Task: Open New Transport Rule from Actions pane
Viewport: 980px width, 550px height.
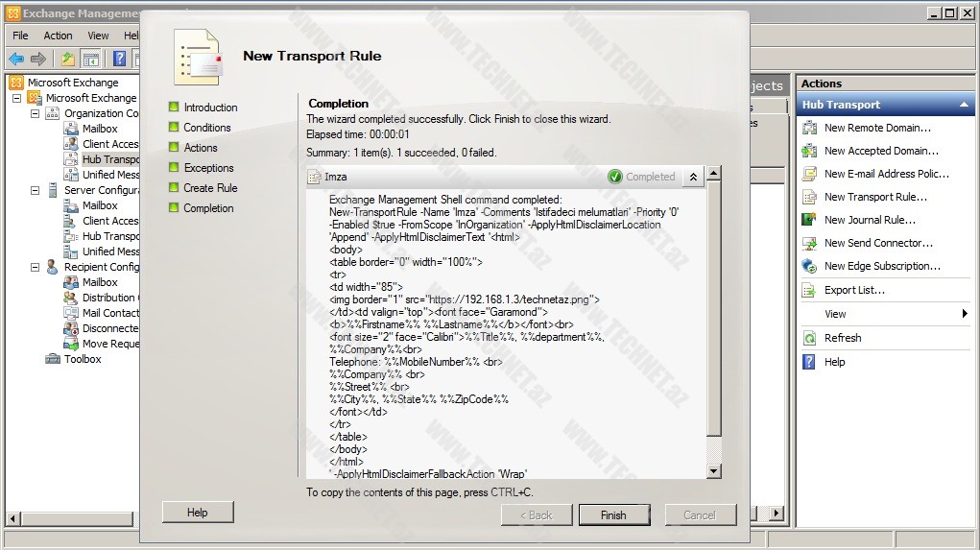Action: pyautogui.click(x=874, y=197)
